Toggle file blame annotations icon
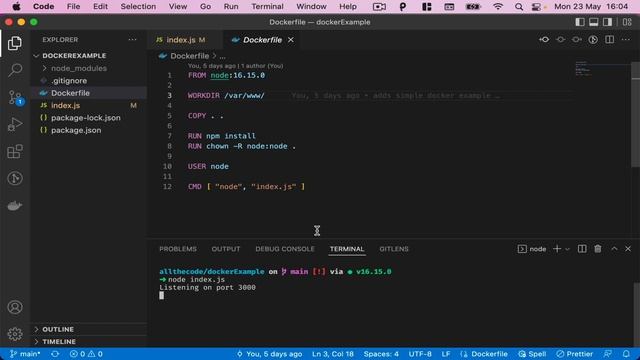The width and height of the screenshot is (640, 360). click(593, 40)
